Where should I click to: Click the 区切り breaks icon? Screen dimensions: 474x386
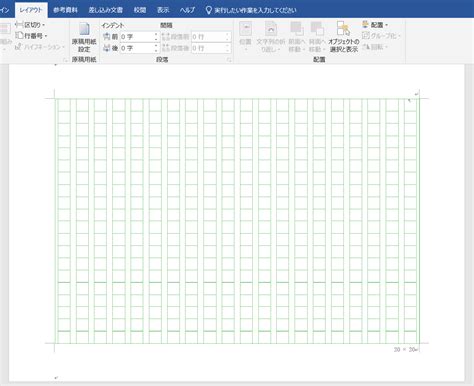pyautogui.click(x=19, y=25)
